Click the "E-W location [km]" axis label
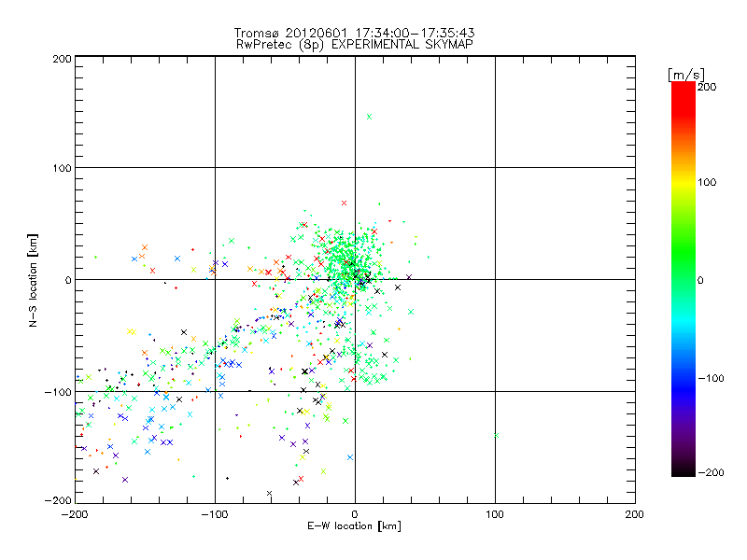The image size is (747, 560). coord(355,526)
